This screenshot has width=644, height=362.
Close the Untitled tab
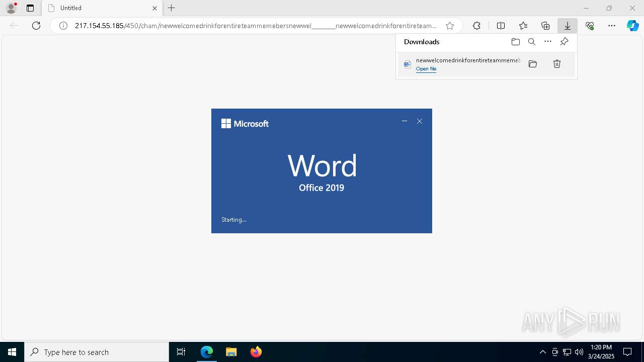coord(154,8)
